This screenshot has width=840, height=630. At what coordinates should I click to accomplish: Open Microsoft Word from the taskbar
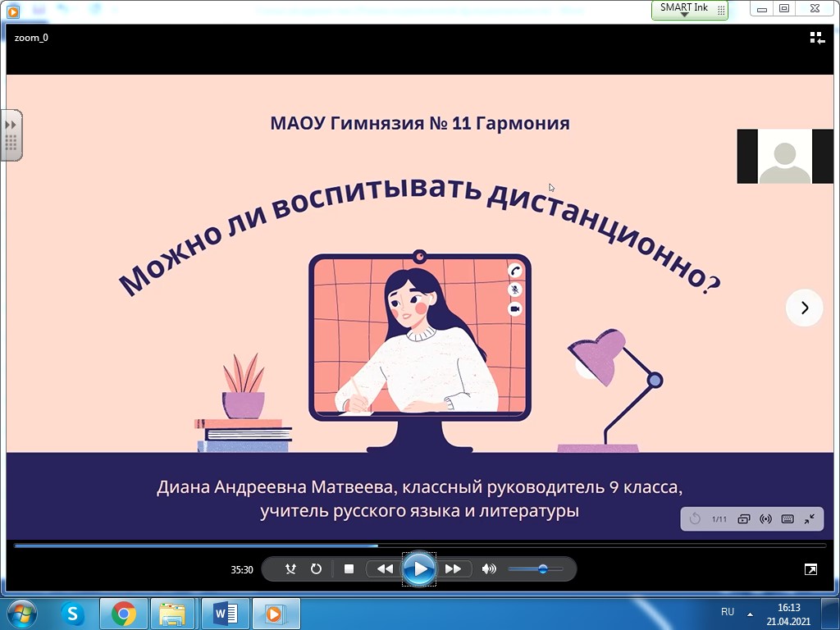(225, 613)
